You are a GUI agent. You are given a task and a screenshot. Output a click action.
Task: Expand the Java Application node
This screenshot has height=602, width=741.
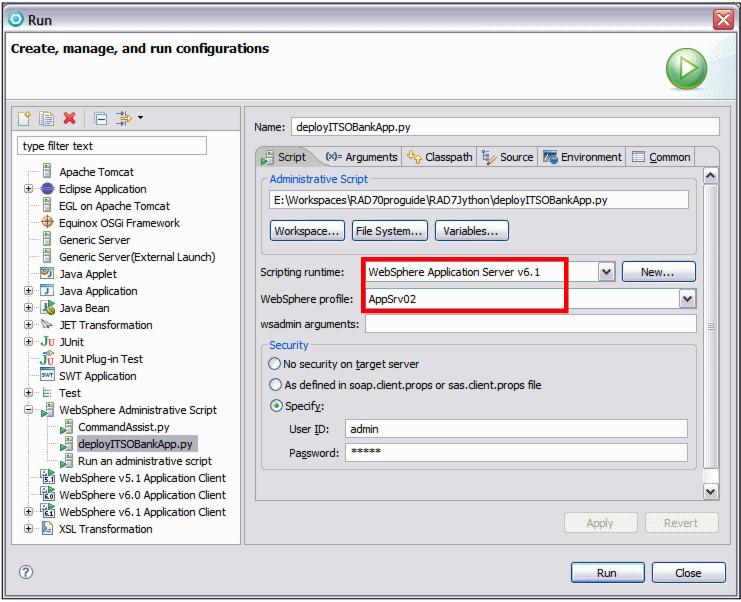coord(28,291)
